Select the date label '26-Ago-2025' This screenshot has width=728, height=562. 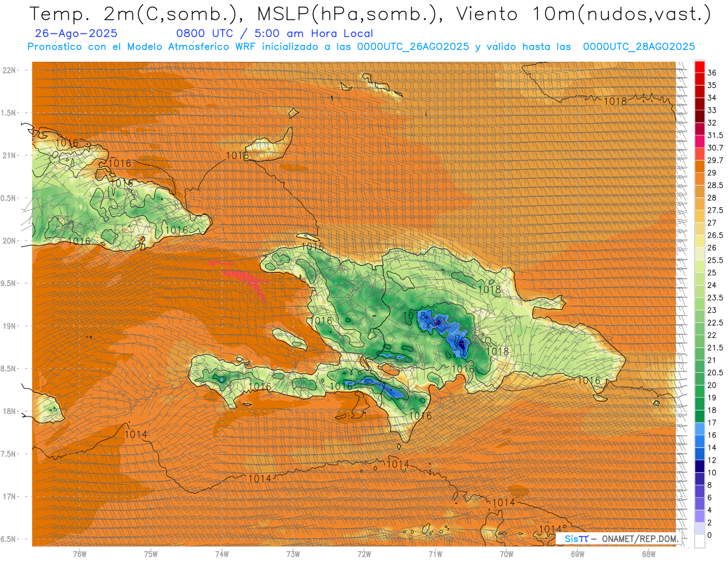tap(76, 34)
